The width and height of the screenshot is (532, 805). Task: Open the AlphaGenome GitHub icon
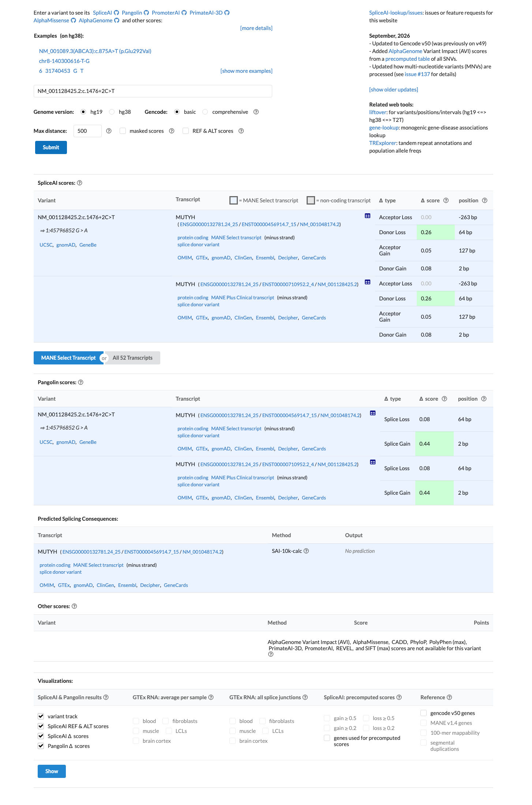(117, 20)
